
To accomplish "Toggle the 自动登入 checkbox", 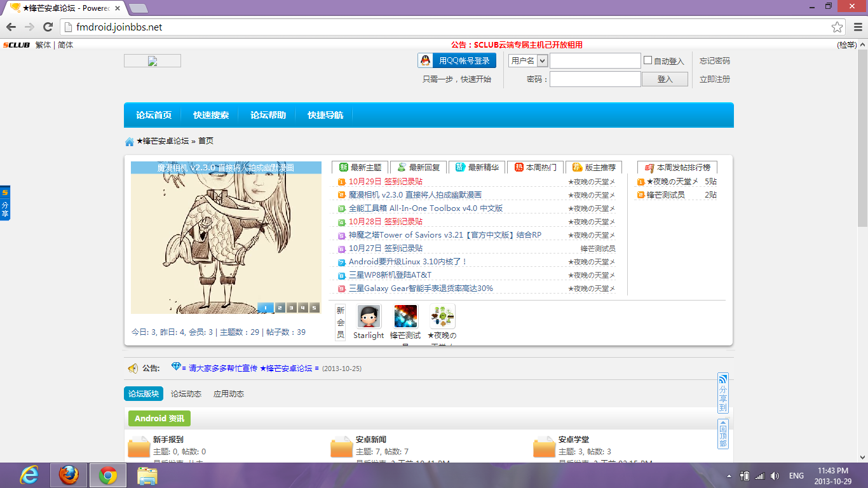I will (648, 60).
